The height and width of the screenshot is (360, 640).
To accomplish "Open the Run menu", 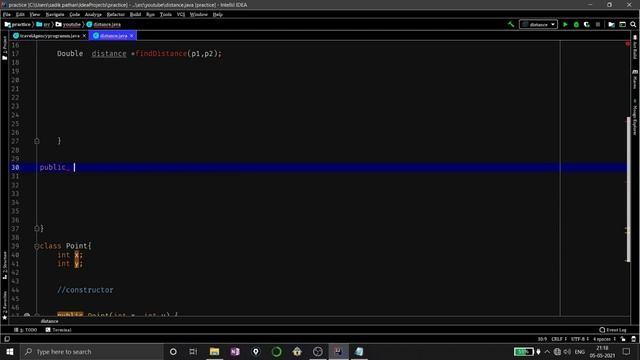I will pos(150,14).
